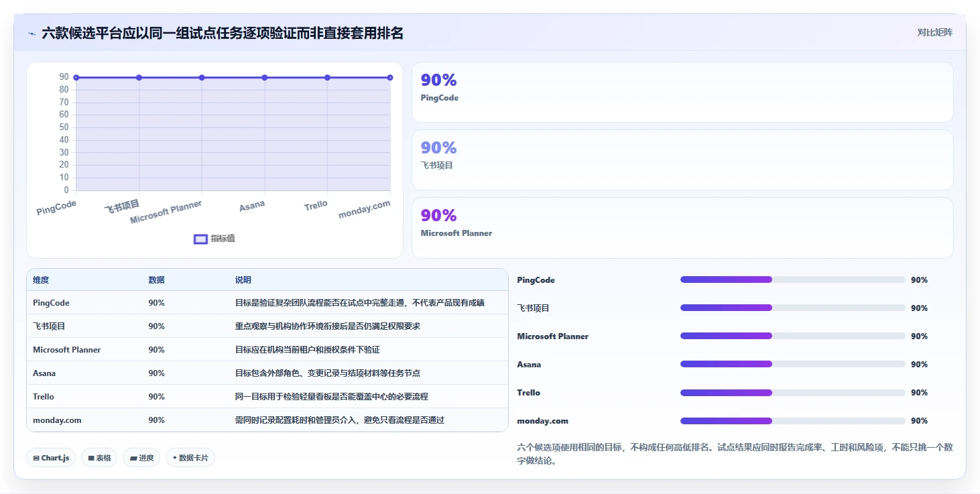980x494 pixels.
Task: Click Trello cell in the table
Action: coord(44,397)
